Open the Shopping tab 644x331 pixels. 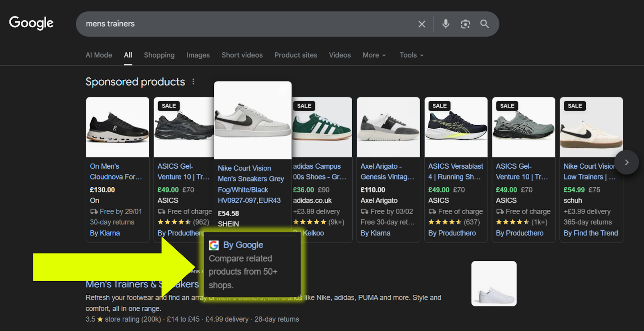pyautogui.click(x=159, y=55)
